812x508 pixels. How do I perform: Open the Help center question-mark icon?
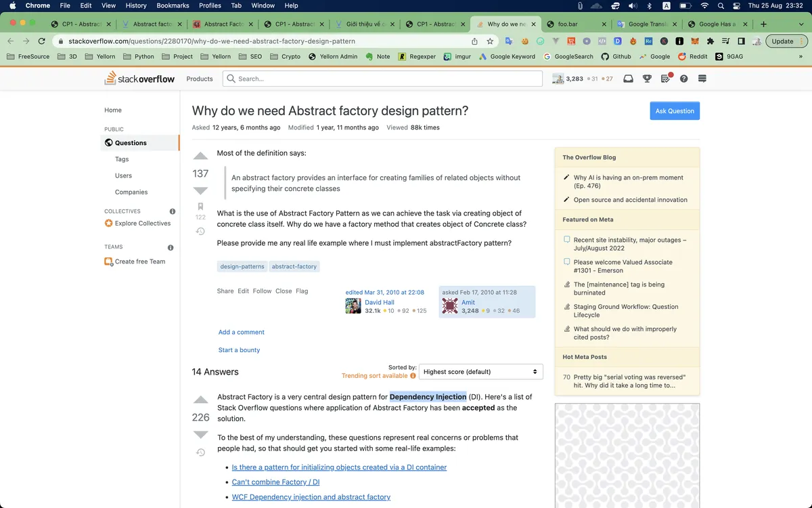click(683, 79)
